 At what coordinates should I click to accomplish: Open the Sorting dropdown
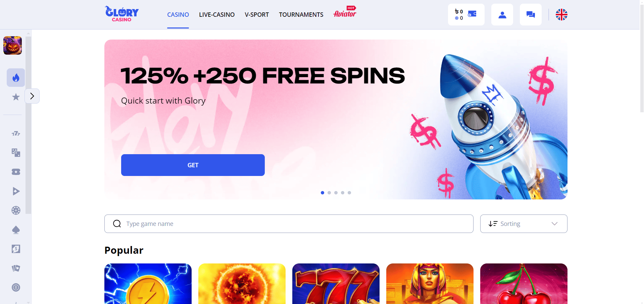click(524, 224)
